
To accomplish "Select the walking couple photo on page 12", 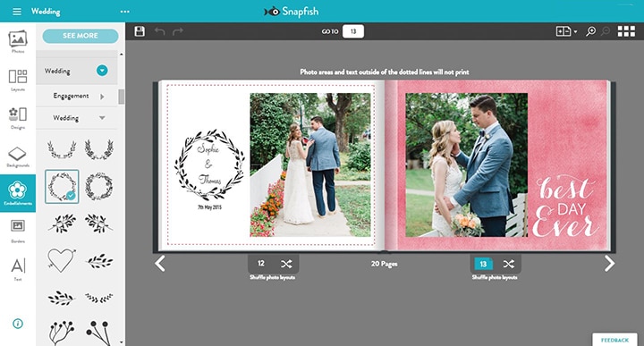I will [310, 165].
